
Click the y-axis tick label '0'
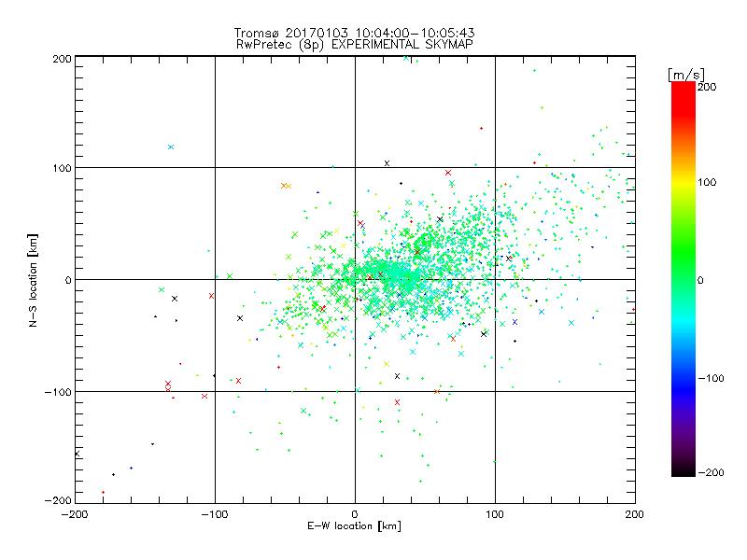point(68,280)
